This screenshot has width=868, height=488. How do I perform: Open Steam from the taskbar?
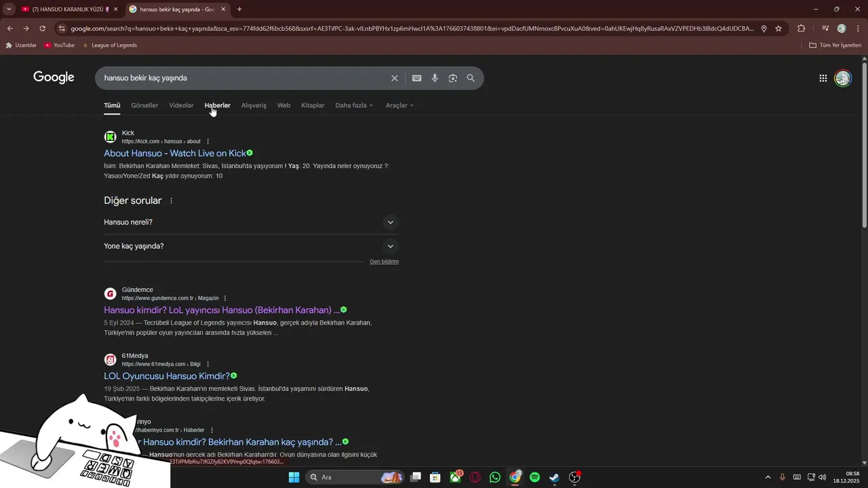point(554,477)
